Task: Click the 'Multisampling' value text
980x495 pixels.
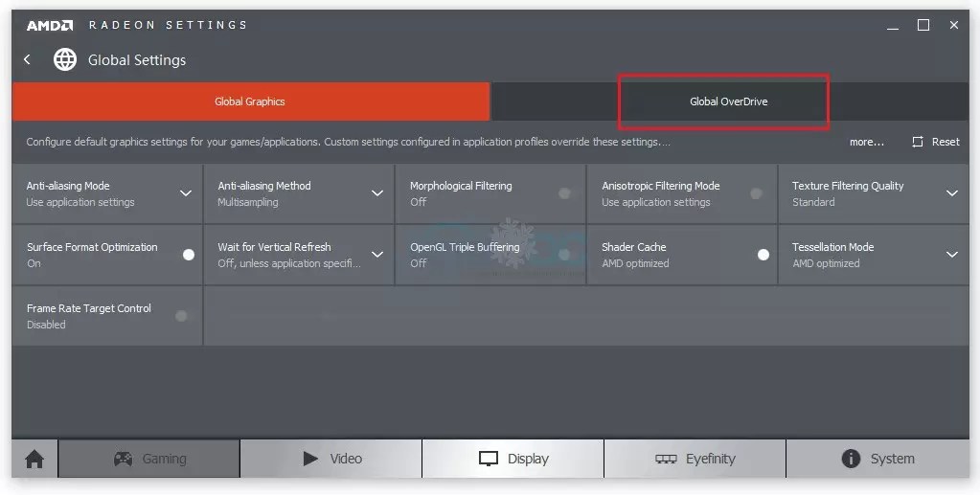Action: click(248, 202)
